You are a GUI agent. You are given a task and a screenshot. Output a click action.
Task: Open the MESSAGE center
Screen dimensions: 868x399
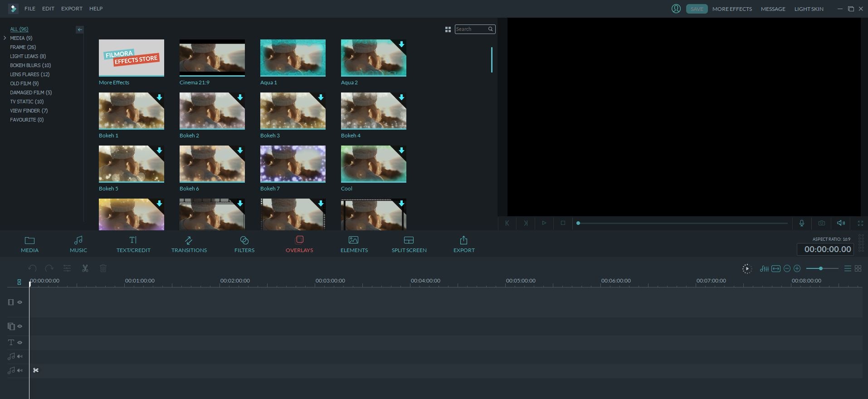pyautogui.click(x=773, y=9)
